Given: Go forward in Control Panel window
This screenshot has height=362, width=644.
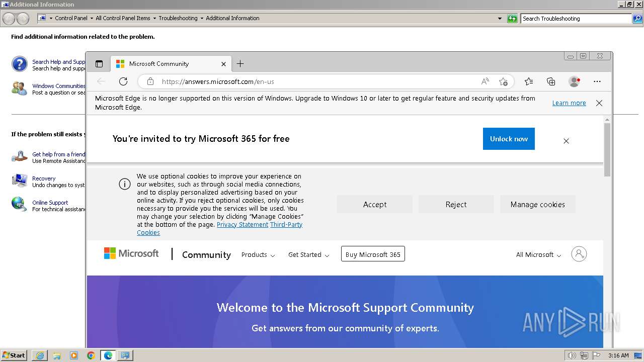Looking at the screenshot, I should 23,19.
